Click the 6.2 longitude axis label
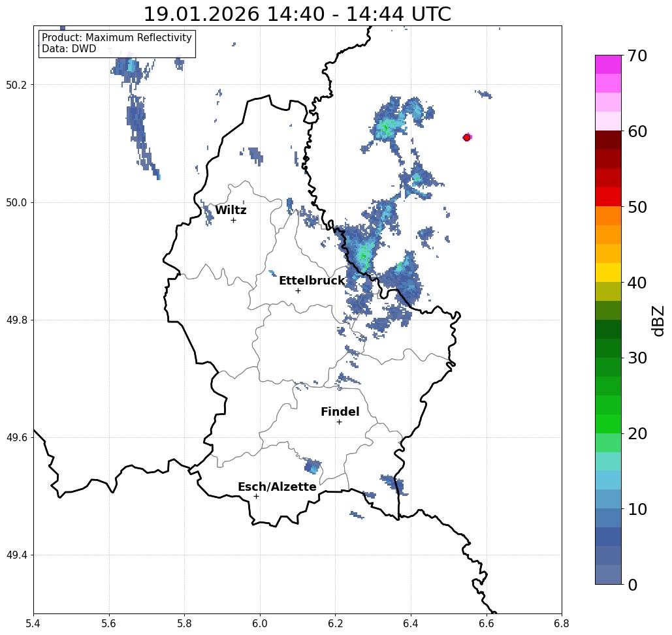The height and width of the screenshot is (635, 672). pos(335,623)
